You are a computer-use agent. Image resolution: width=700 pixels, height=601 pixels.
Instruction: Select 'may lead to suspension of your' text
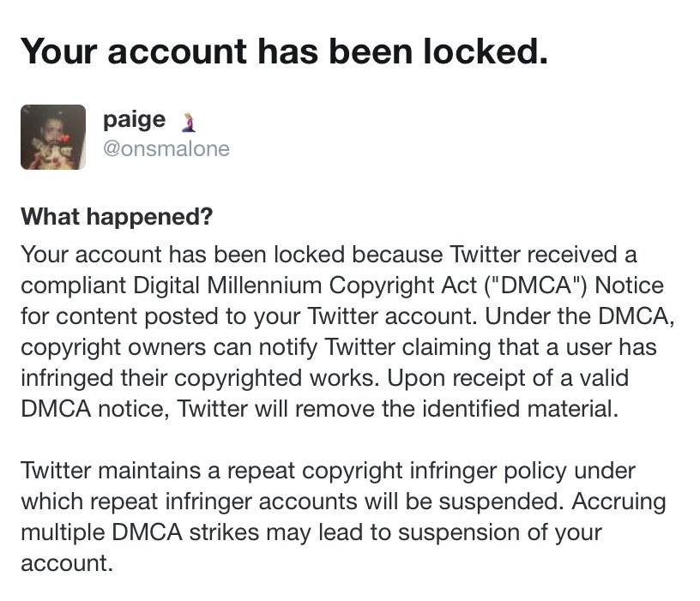pyautogui.click(x=434, y=532)
